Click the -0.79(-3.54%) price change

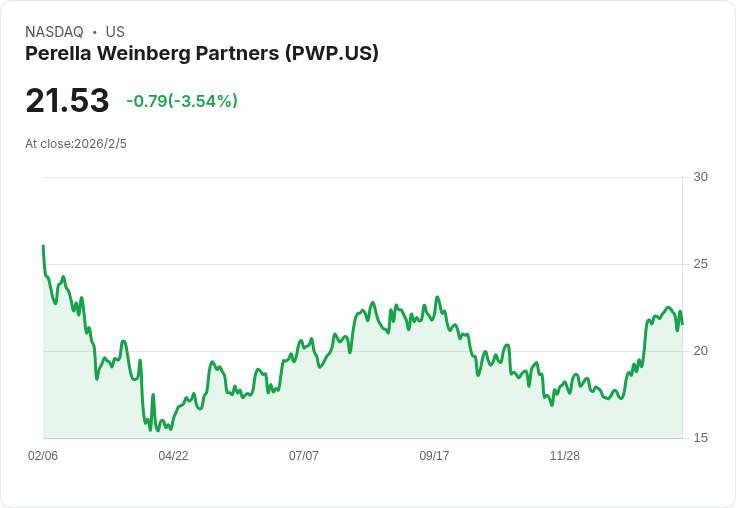[182, 101]
